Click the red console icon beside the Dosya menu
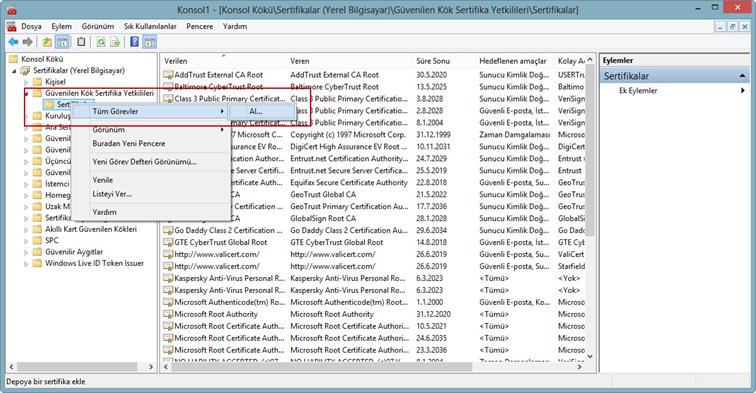This screenshot has width=756, height=393. click(x=12, y=27)
